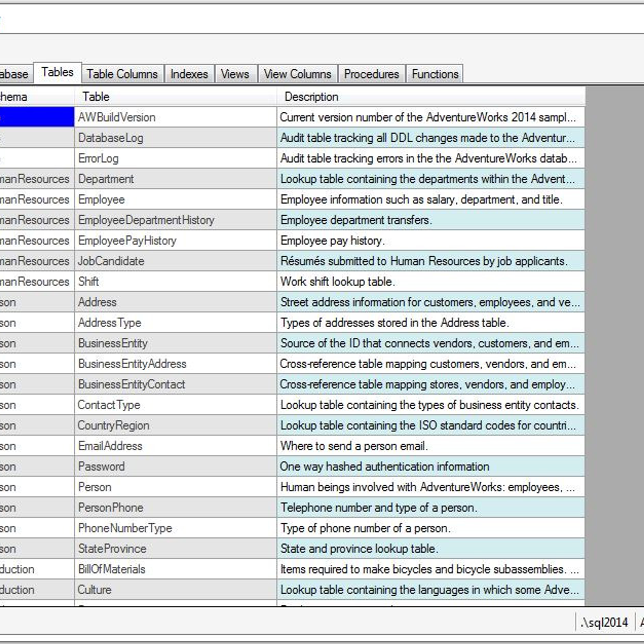
Task: Sort by the Table column header
Action: point(175,97)
